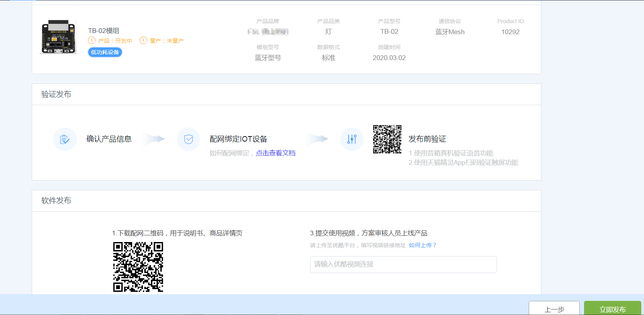Click the 配网绑定IOT设备 step label
The height and width of the screenshot is (315, 644).
pyautogui.click(x=238, y=139)
